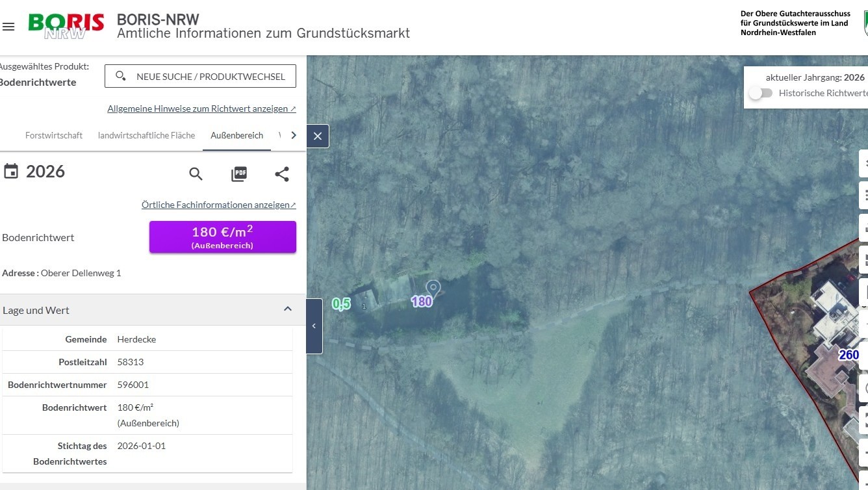Select the landwirtschaftliche Fläche tab

146,135
